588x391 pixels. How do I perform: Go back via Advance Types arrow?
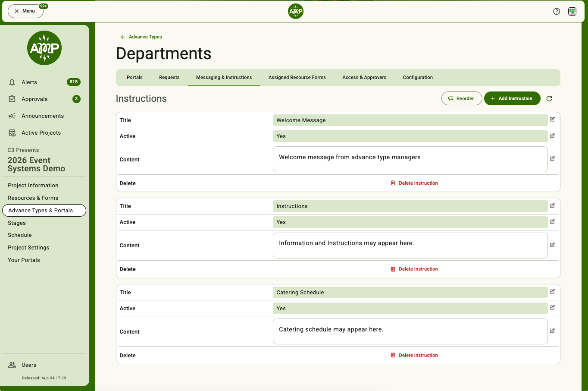point(141,37)
